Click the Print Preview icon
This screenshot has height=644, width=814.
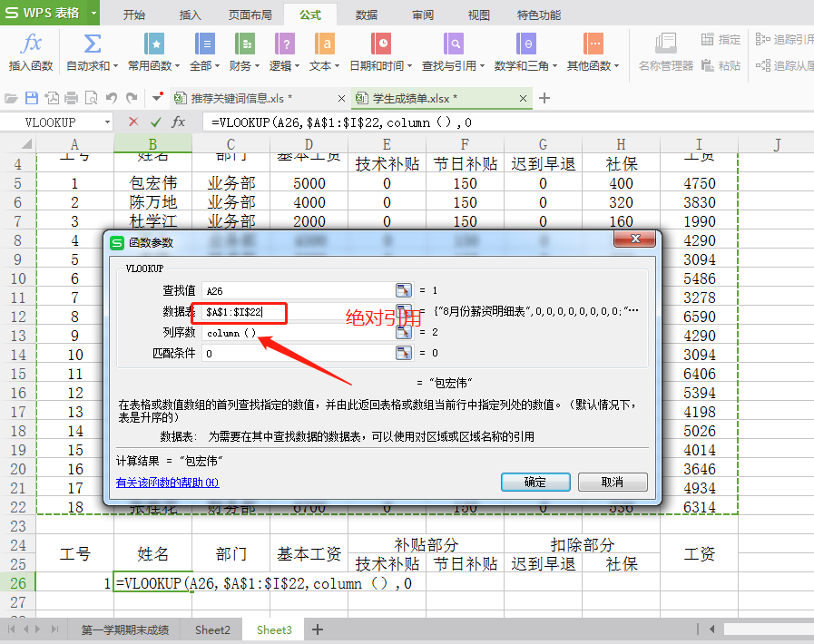click(92, 98)
